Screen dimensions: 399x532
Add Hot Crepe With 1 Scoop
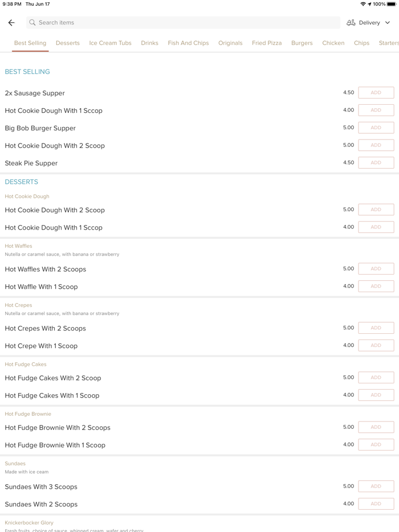coord(376,346)
